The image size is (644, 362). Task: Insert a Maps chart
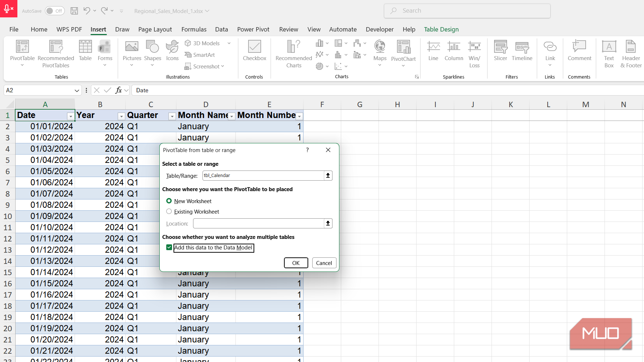tap(380, 53)
